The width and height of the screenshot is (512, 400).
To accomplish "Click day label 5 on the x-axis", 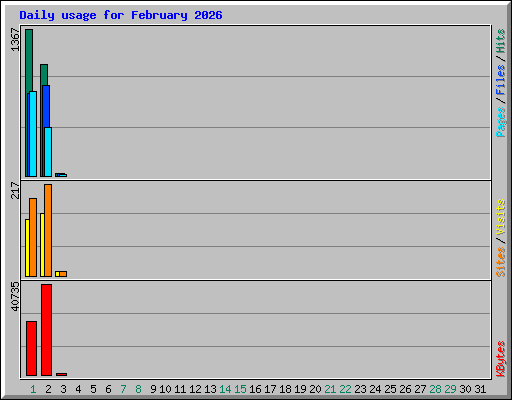I will point(93,389).
